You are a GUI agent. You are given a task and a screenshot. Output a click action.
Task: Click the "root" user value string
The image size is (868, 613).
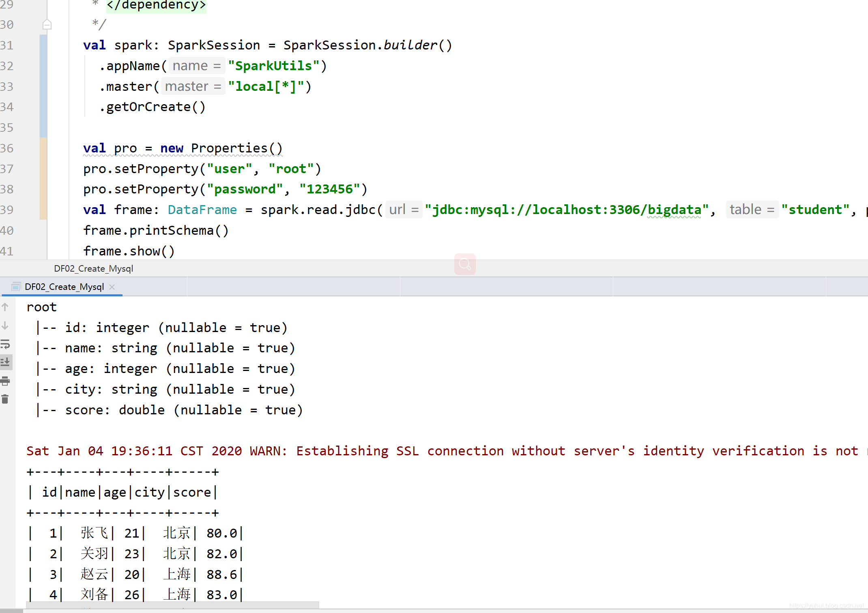(291, 169)
